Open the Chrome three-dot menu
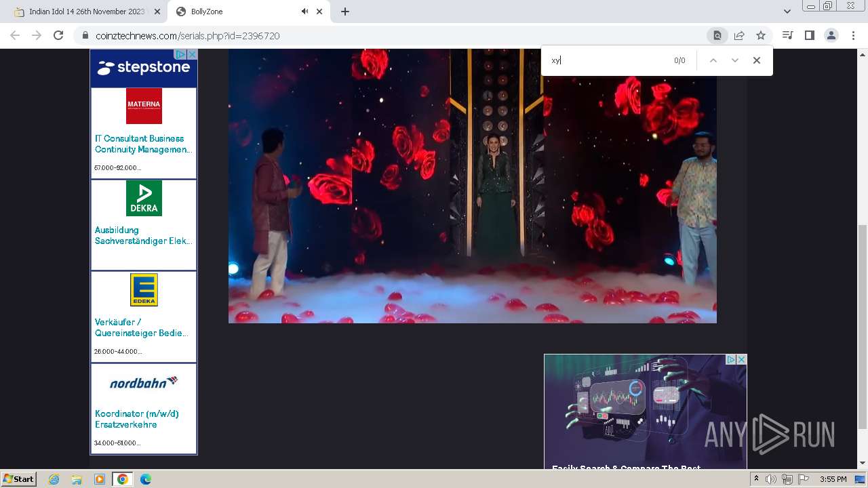 (x=853, y=35)
